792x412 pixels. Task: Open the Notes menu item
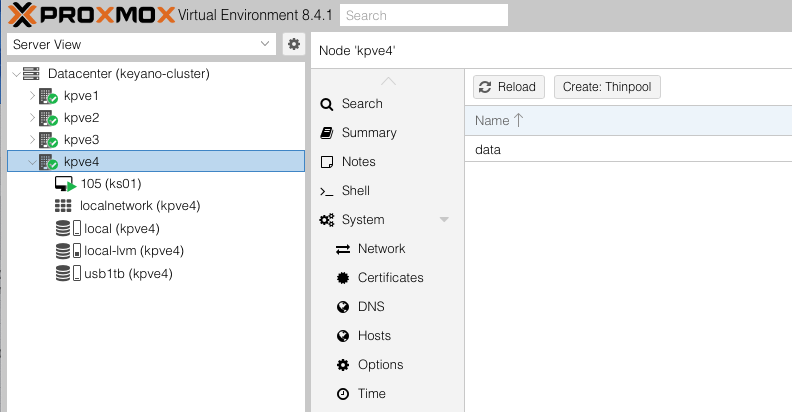(359, 162)
